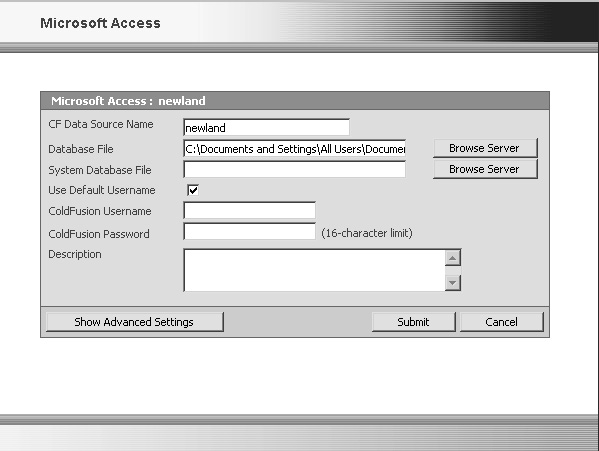Click the ColdFusion Username field

249,210
